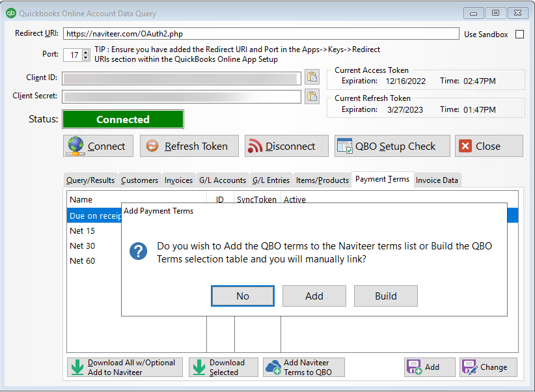Click the question mark dialog icon

coord(138,251)
